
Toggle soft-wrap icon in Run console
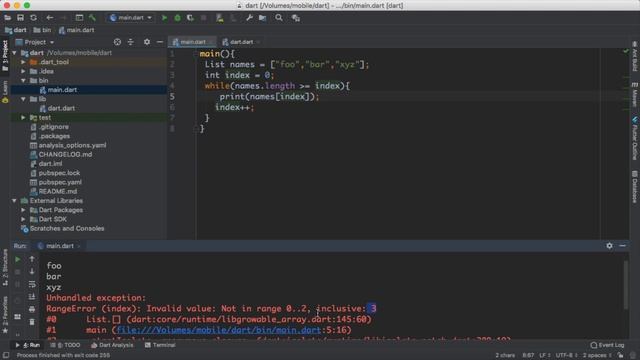tap(32, 284)
